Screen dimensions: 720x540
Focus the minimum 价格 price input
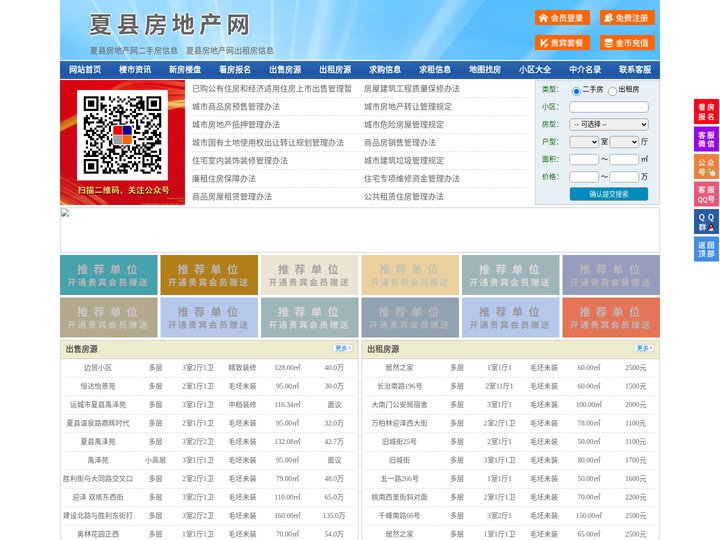[x=584, y=177]
